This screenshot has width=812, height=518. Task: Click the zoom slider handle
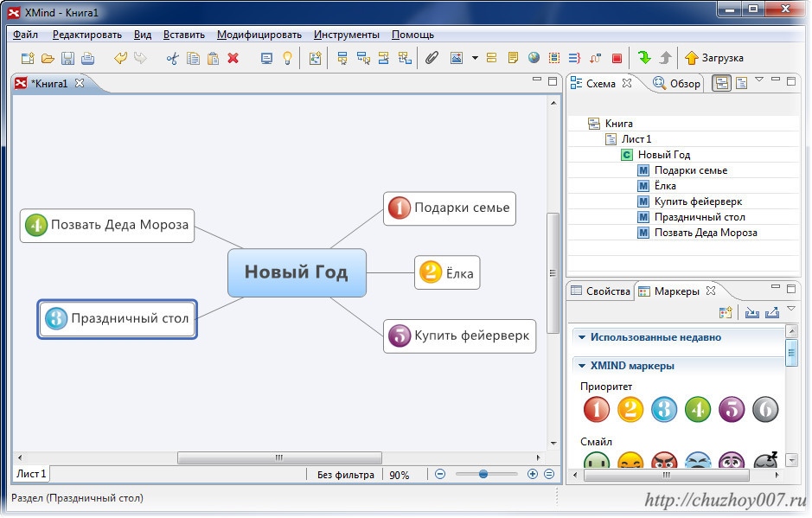click(483, 474)
